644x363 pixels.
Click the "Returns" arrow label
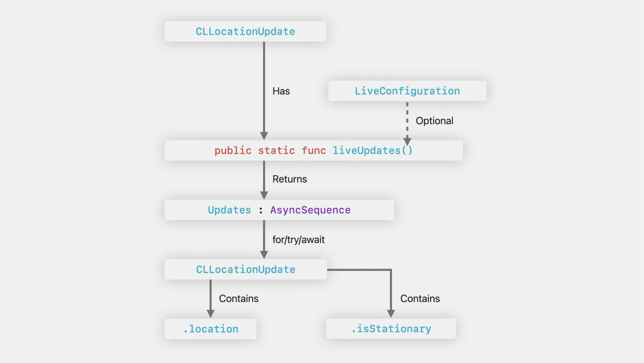pyautogui.click(x=290, y=179)
